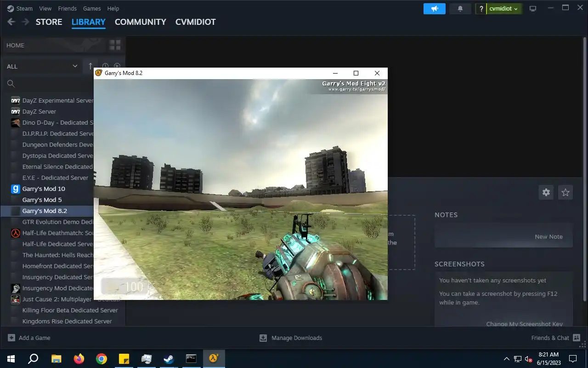
Task: Open the COMMUNITY tab
Action: (140, 22)
